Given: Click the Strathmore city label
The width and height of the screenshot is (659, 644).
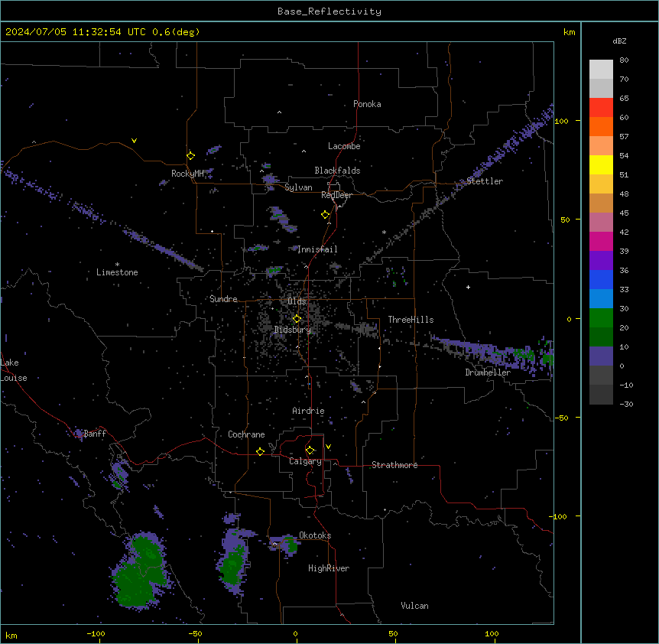Looking at the screenshot, I should click(x=394, y=465).
